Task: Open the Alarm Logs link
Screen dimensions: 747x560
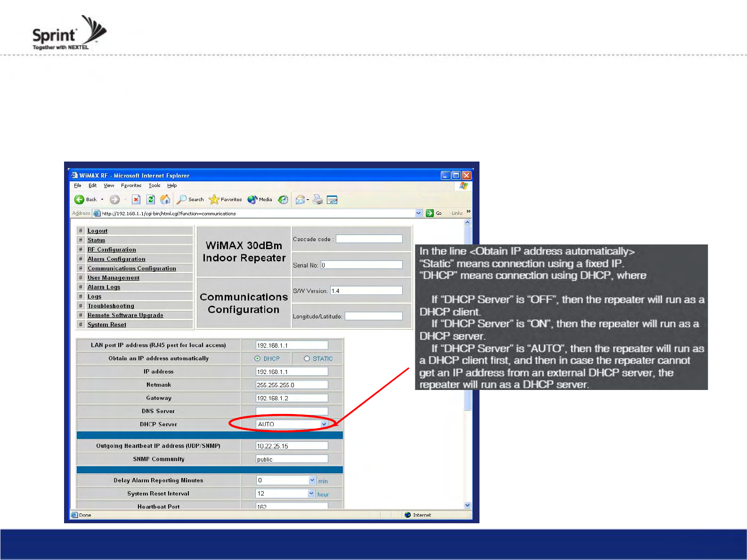Action: [x=104, y=287]
